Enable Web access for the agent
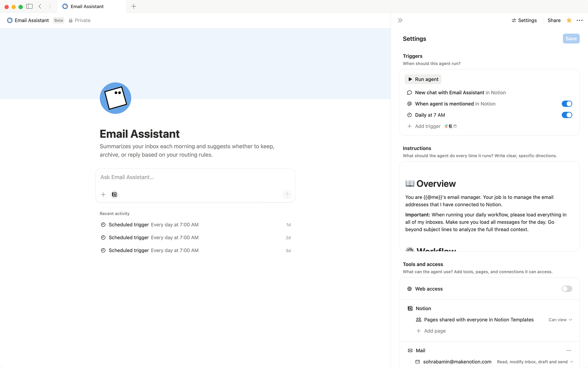This screenshot has width=588, height=368. (566, 289)
